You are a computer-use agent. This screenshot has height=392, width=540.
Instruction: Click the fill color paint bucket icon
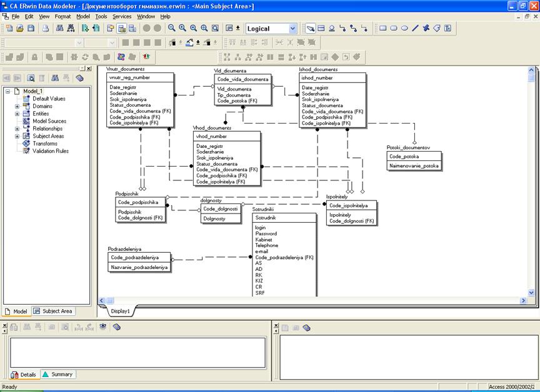tap(190, 42)
